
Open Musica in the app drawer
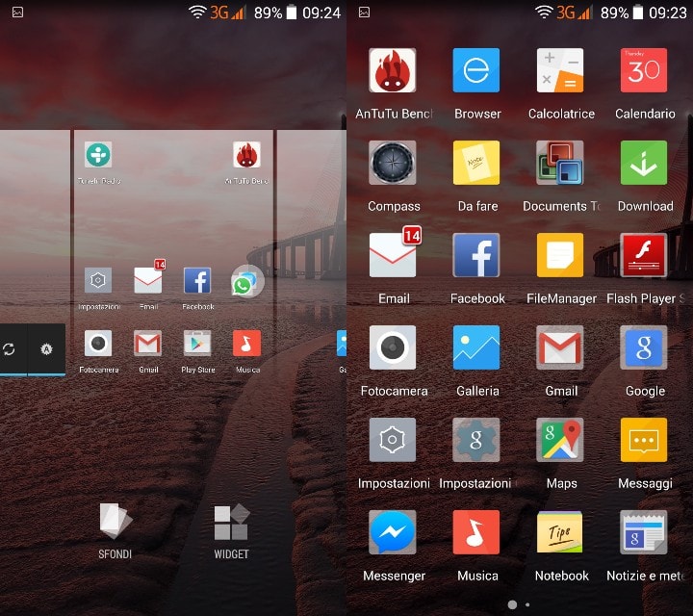pyautogui.click(x=476, y=532)
